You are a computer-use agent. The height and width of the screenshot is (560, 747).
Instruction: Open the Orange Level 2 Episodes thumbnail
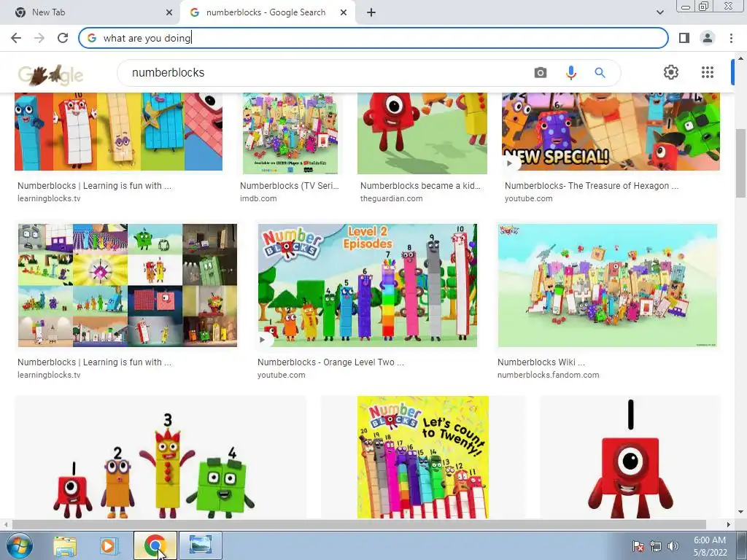[368, 285]
